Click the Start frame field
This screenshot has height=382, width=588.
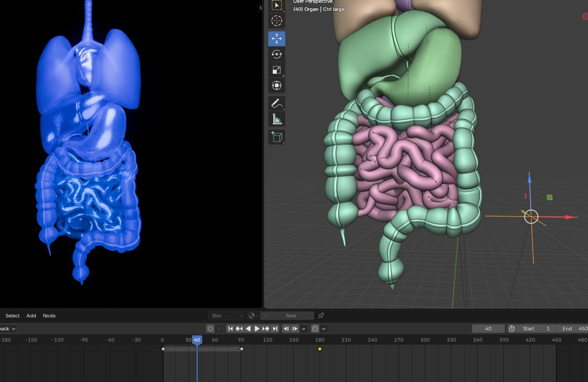536,329
